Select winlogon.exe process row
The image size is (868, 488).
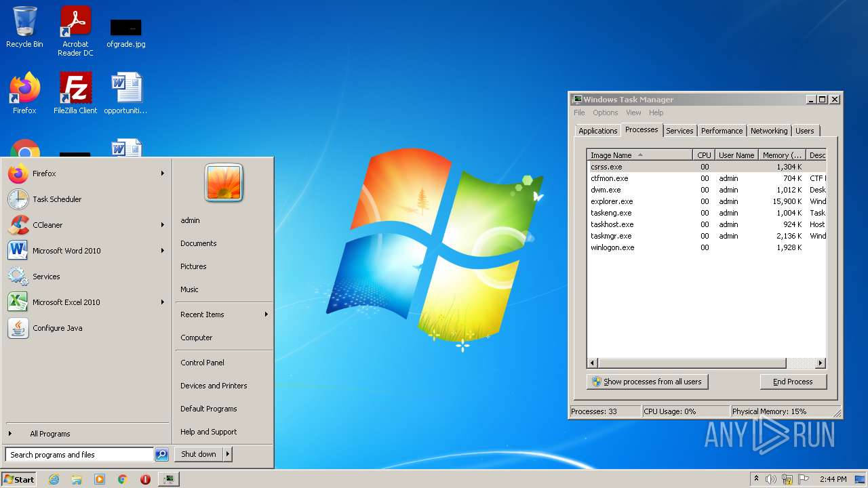click(707, 247)
